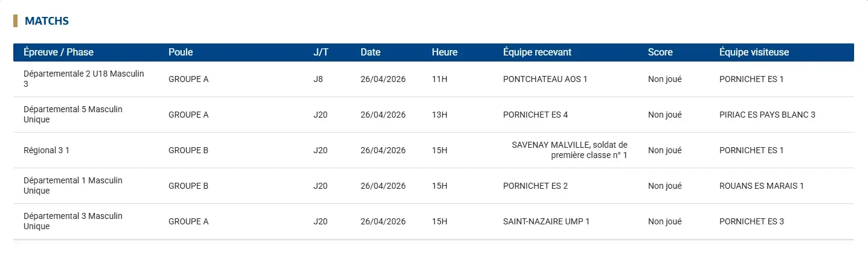
Task: Click the "Épreuve / Phase" column header
Action: (59, 52)
